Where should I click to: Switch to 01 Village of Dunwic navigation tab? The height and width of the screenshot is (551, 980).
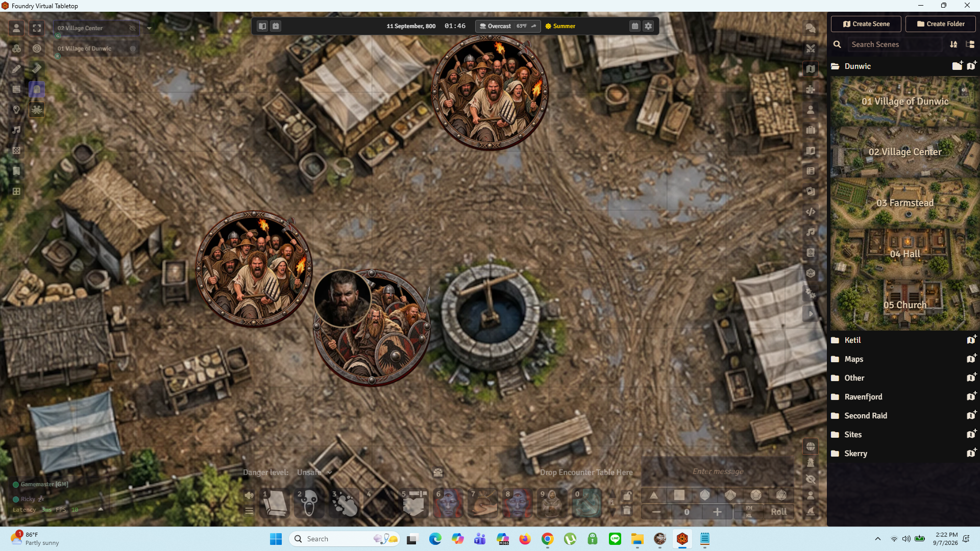(96, 49)
